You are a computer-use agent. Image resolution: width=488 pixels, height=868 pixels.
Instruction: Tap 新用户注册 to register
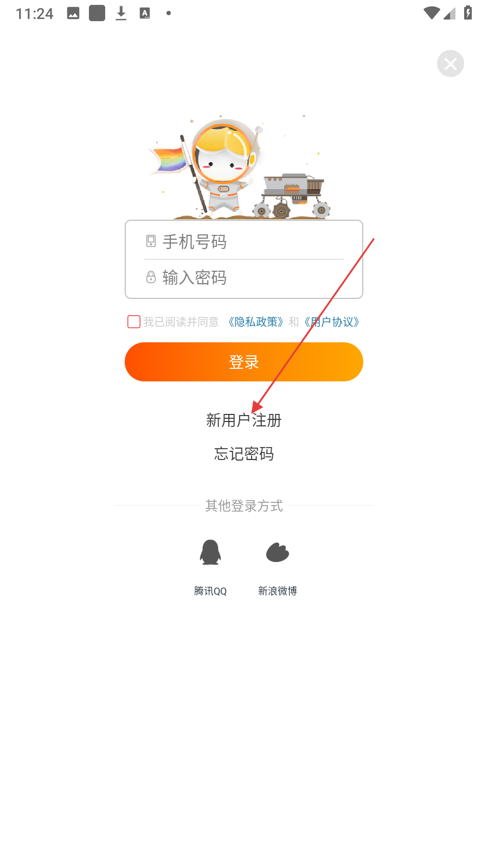(244, 420)
